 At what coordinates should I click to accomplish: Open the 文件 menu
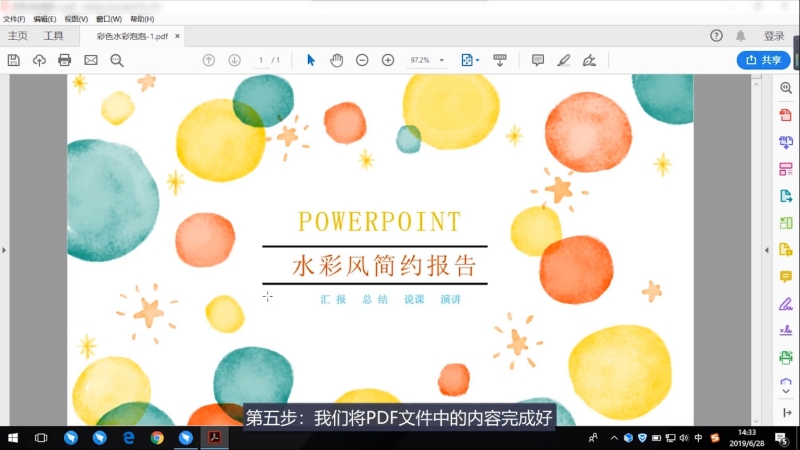click(x=14, y=19)
